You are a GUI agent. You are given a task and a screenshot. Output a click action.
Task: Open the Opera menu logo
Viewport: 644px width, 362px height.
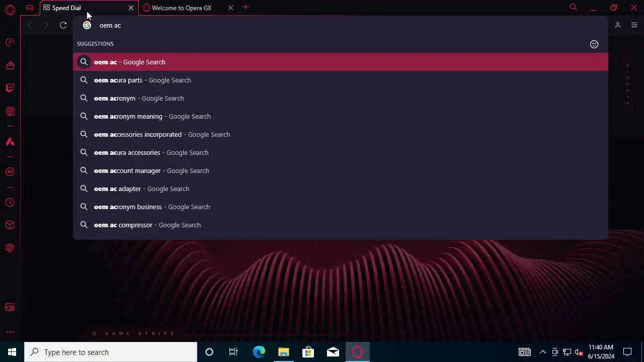[x=10, y=10]
